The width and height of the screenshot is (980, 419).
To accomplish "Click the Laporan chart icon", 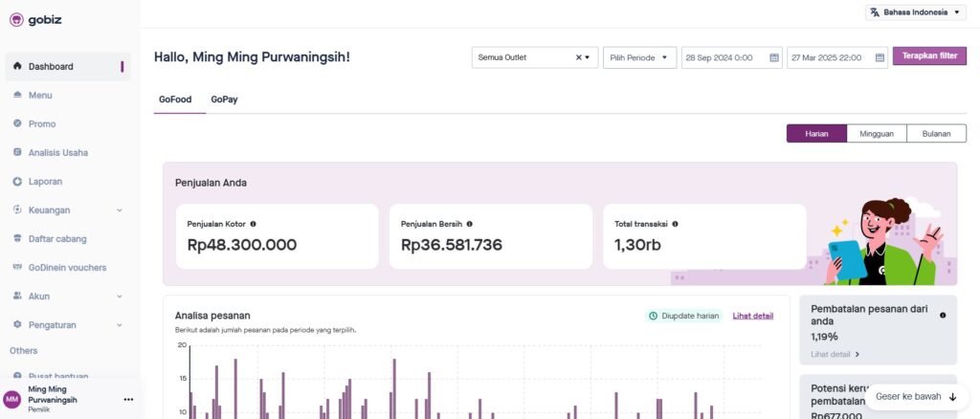I will click(x=17, y=181).
